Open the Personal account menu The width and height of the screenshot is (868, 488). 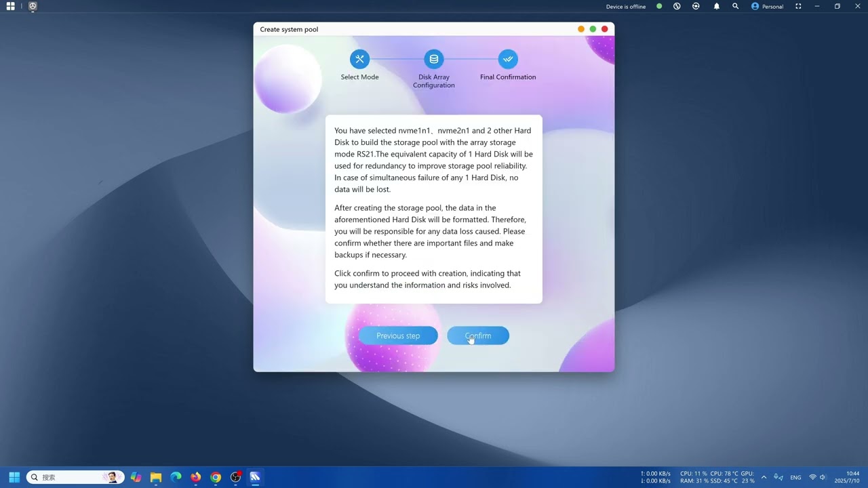[x=767, y=6]
